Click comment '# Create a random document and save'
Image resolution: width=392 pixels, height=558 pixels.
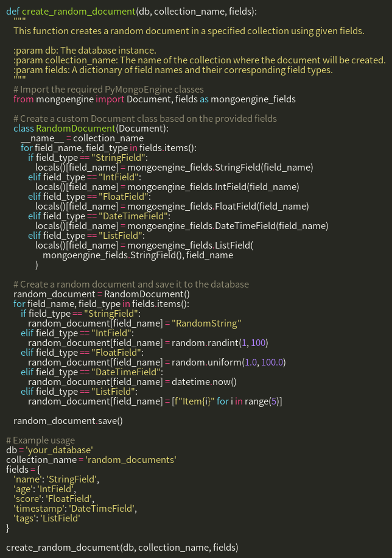click(131, 284)
